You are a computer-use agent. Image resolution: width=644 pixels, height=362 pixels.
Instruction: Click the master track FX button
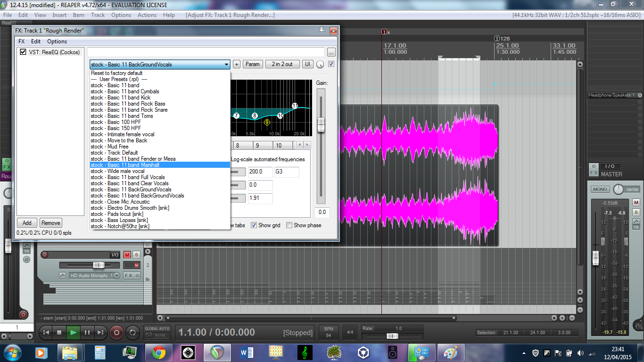click(x=594, y=173)
